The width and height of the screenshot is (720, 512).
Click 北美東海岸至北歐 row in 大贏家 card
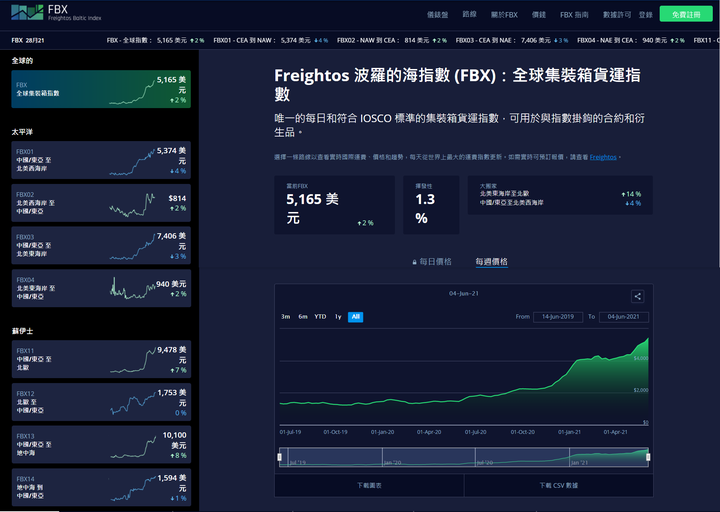(560, 194)
